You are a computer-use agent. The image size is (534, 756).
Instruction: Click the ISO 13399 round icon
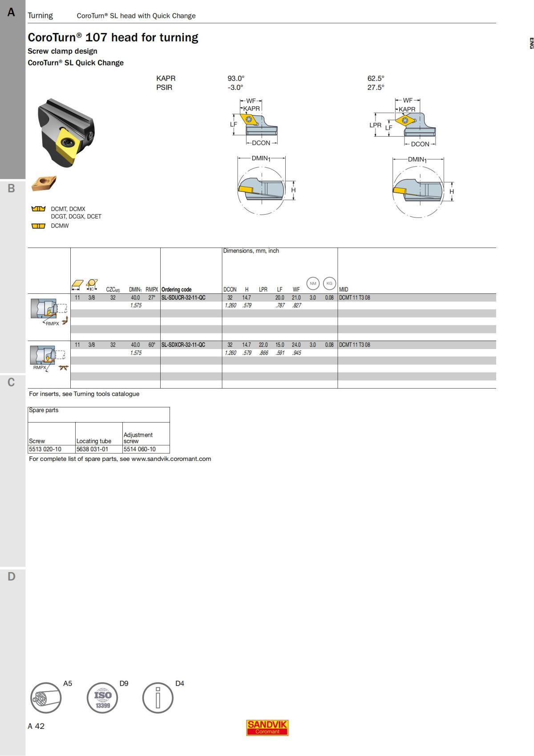[102, 698]
